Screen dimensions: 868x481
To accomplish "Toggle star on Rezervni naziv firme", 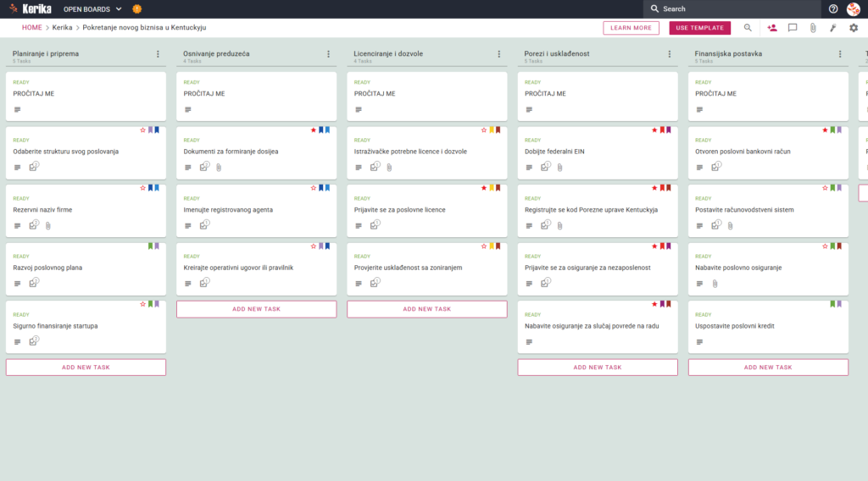I will coord(142,188).
